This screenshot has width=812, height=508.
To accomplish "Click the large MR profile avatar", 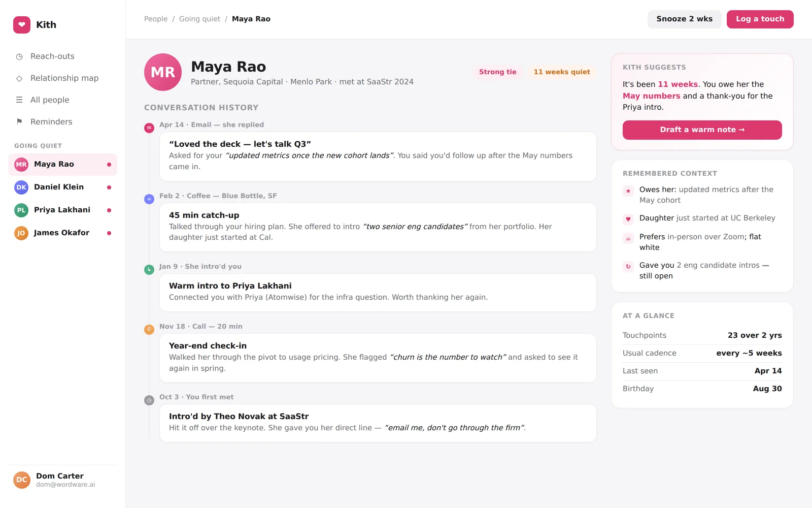I will click(x=163, y=72).
